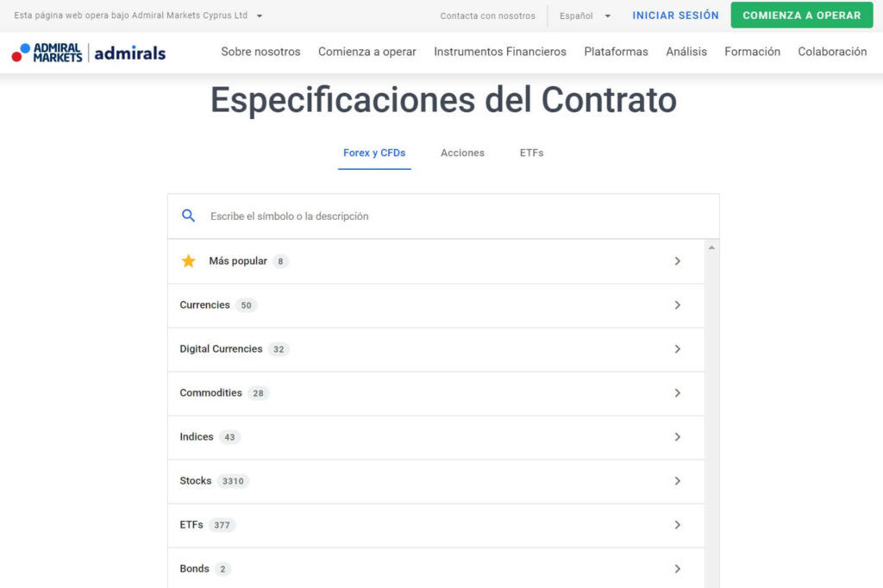Click the Especificaciones del Contrato heading
The width and height of the screenshot is (883, 588).
(443, 100)
